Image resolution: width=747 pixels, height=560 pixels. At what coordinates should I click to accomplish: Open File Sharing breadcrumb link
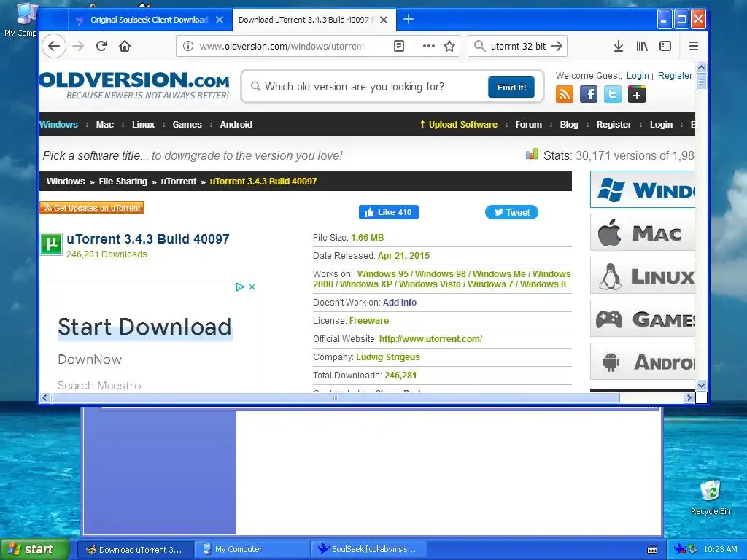(x=123, y=182)
